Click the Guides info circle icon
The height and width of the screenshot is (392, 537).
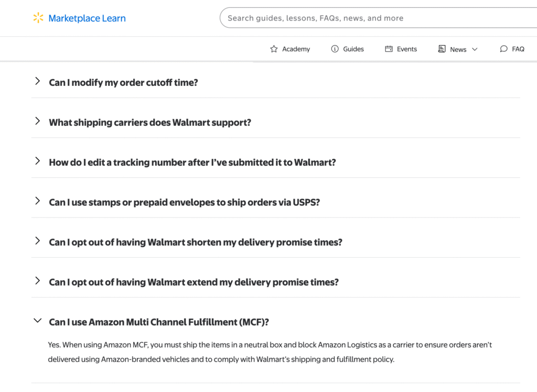(x=335, y=49)
